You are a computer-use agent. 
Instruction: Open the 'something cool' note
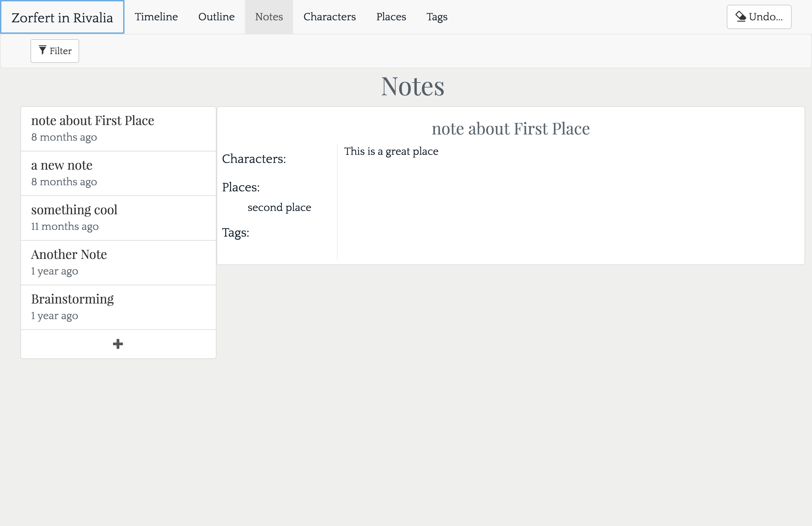coord(118,218)
